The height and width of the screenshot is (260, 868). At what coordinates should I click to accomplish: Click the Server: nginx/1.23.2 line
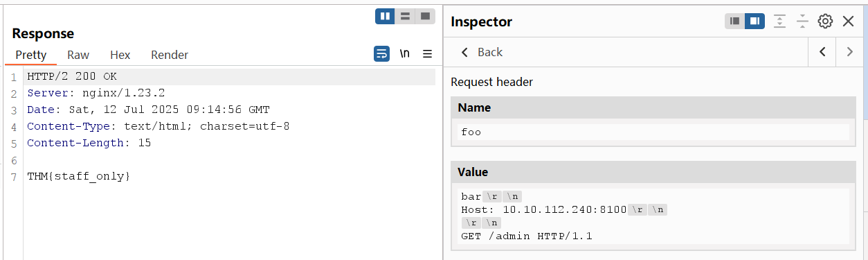[x=96, y=92]
